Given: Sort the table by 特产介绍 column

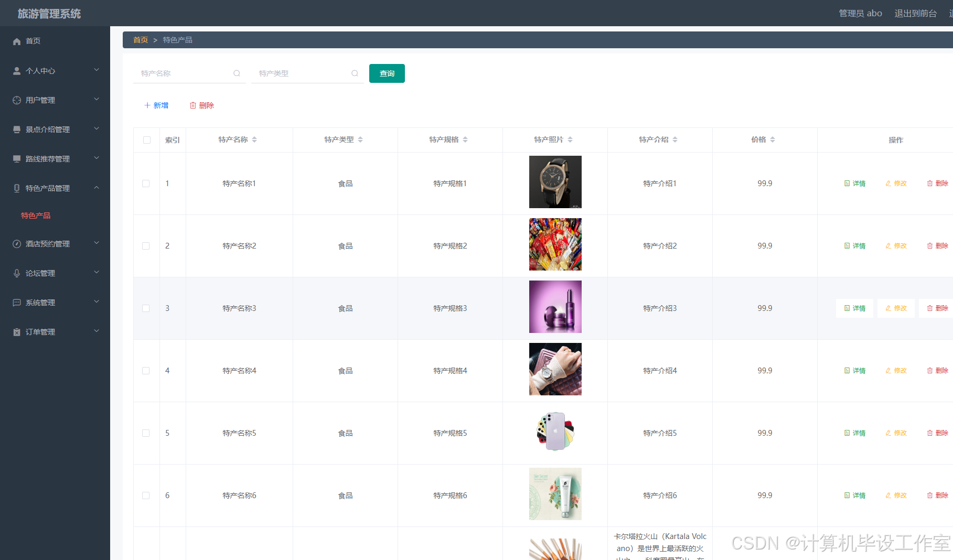Looking at the screenshot, I should click(x=675, y=139).
